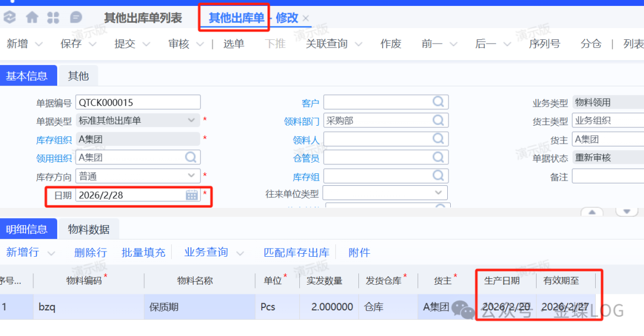Open the chat message bubble icon
644x336 pixels.
pos(76,17)
